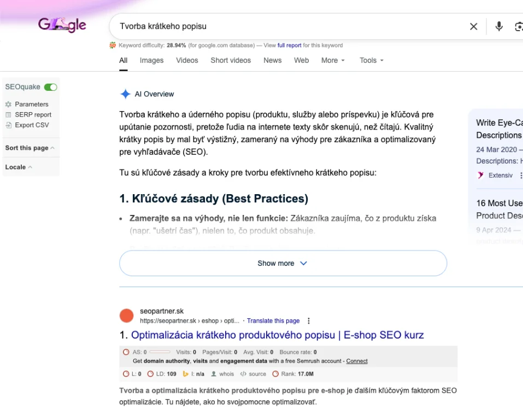Collapse the Sort this page section
The height and width of the screenshot is (420, 523).
tap(52, 148)
